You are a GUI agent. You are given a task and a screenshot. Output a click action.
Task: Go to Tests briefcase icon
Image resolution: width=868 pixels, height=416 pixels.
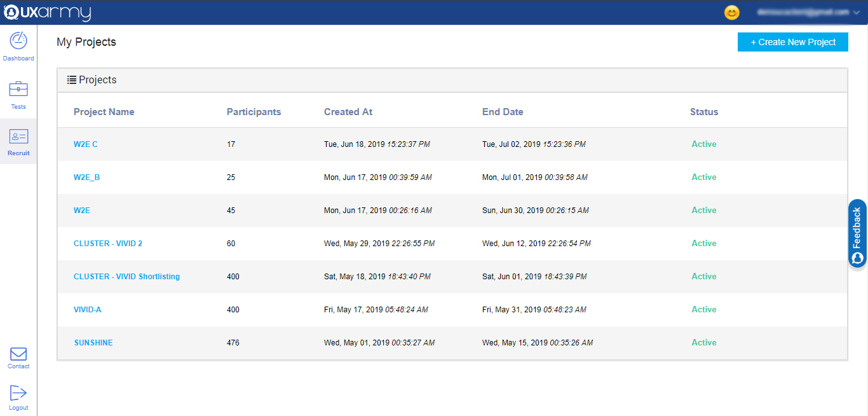[x=18, y=89]
